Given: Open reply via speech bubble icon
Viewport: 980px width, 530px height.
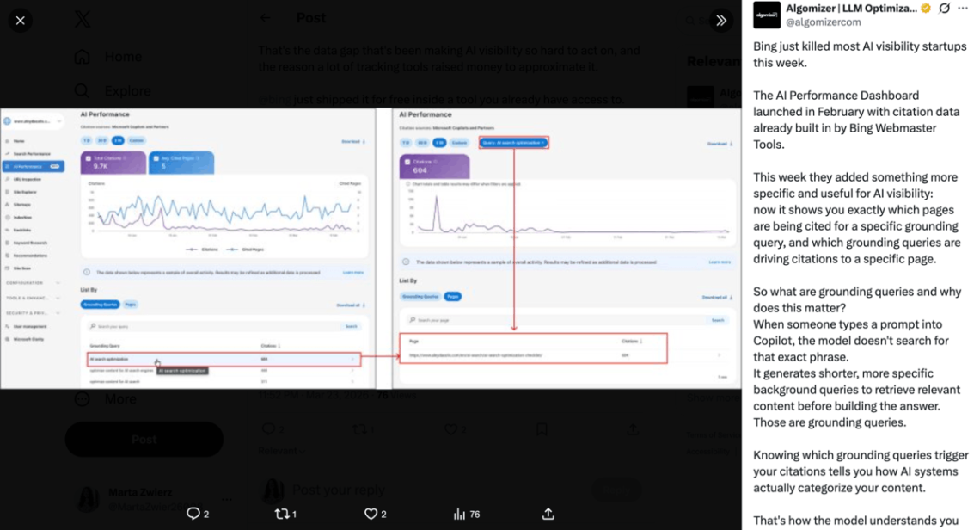Looking at the screenshot, I should pyautogui.click(x=193, y=514).
